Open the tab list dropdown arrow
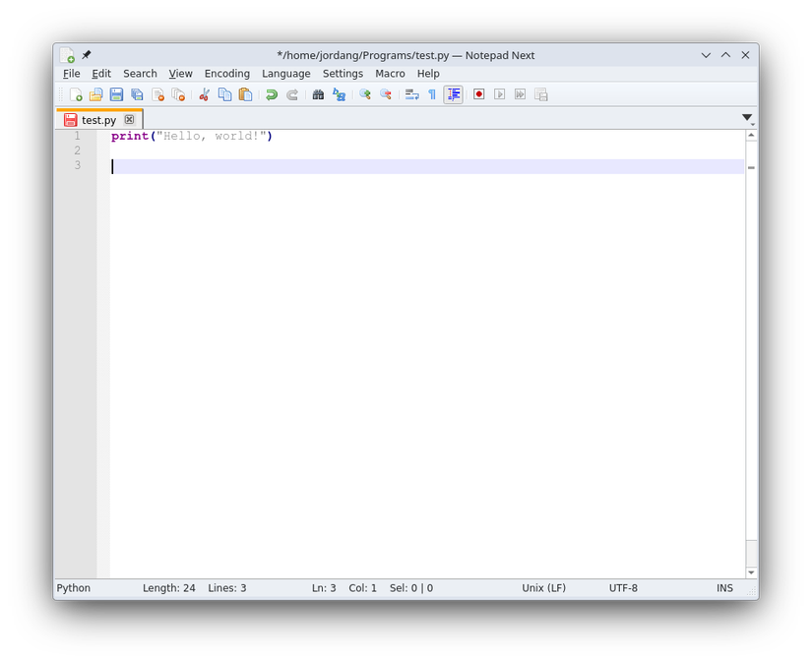 tap(747, 117)
